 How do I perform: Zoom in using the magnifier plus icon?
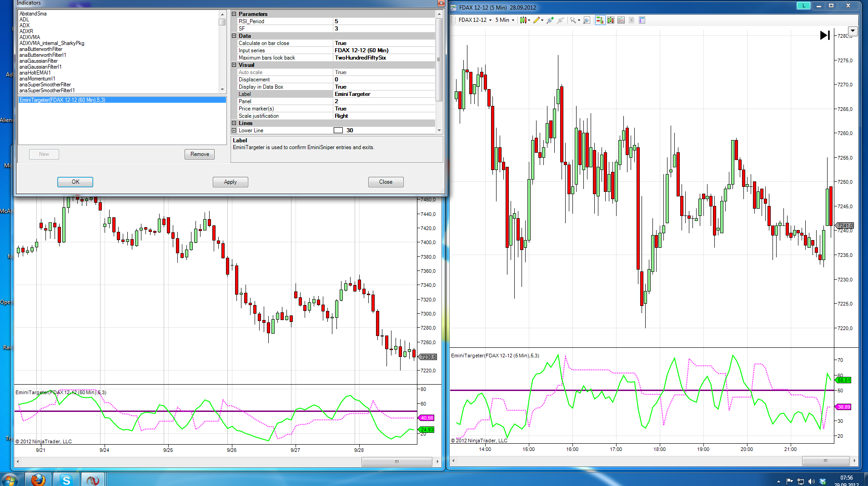pos(550,20)
